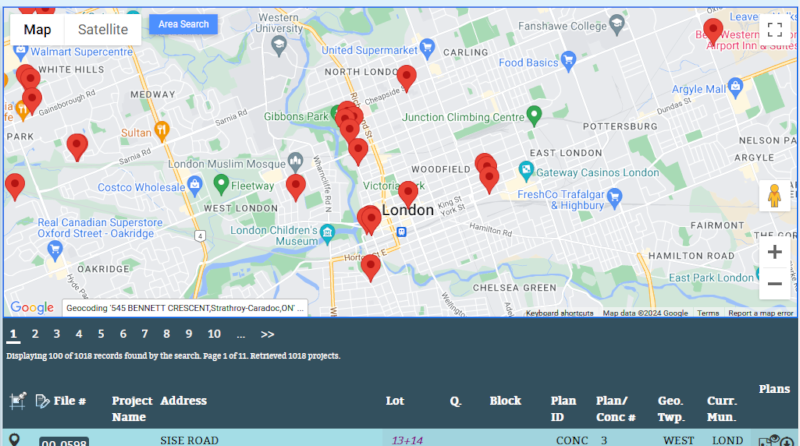Go to results page 5
The image size is (800, 446).
pyautogui.click(x=101, y=334)
